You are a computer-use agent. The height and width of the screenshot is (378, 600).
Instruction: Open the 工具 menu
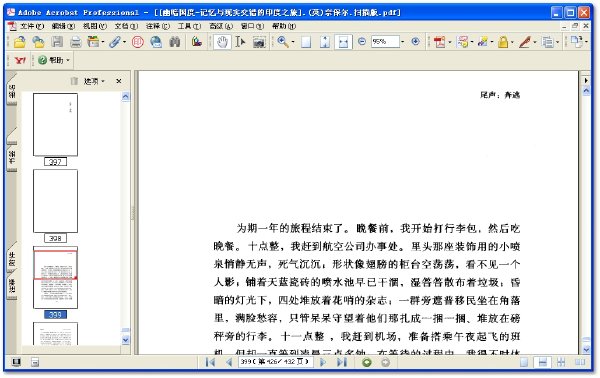click(x=189, y=26)
